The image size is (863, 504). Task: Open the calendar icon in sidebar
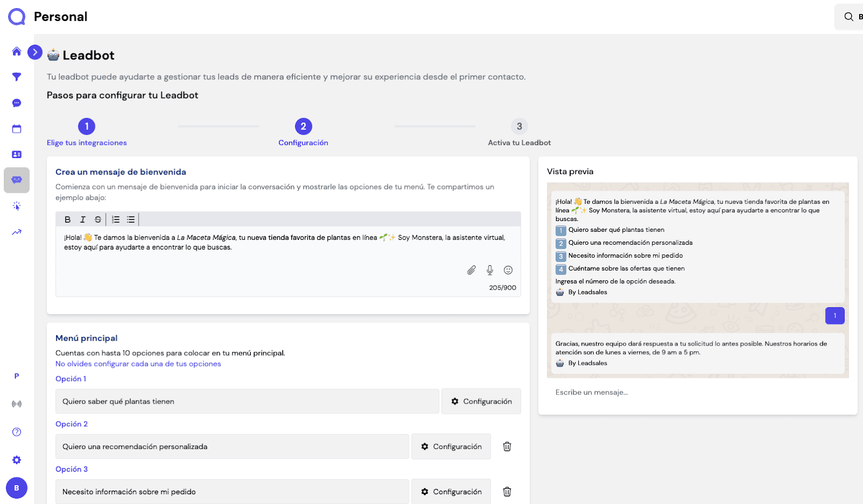click(x=17, y=129)
